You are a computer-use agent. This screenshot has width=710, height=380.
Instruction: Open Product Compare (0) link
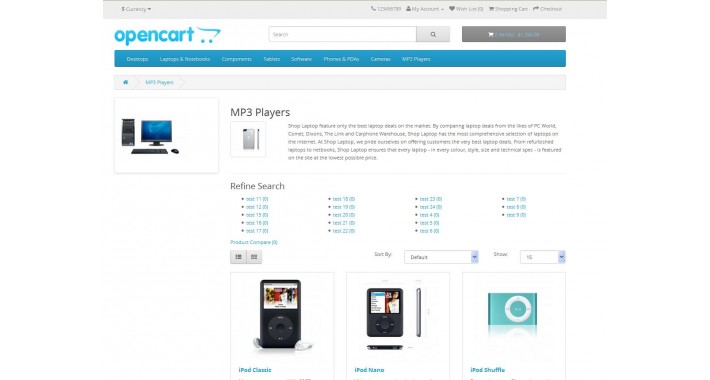pyautogui.click(x=254, y=242)
